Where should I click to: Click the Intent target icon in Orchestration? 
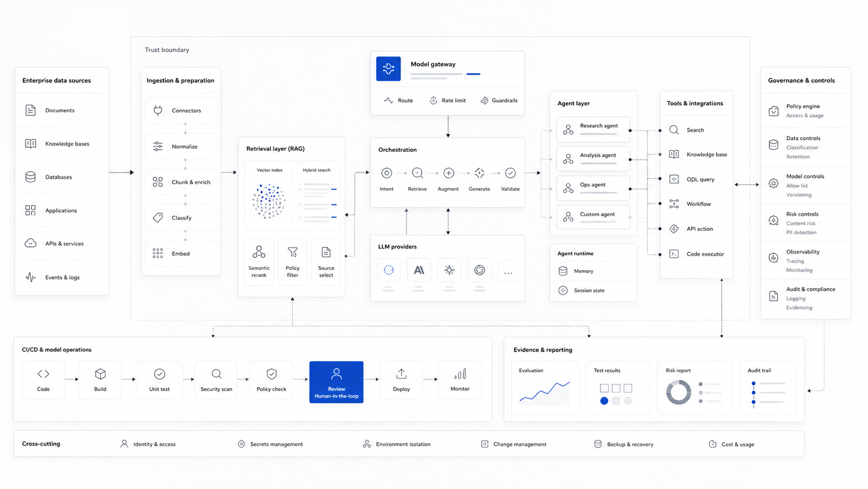[x=386, y=173]
